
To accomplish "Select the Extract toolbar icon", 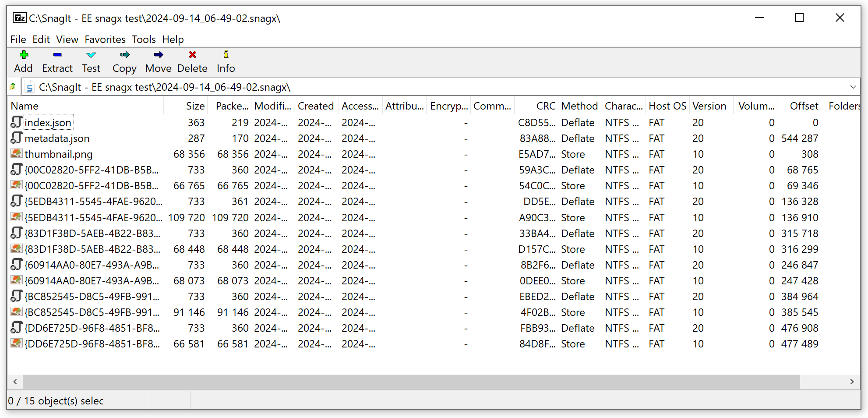I will click(x=57, y=60).
